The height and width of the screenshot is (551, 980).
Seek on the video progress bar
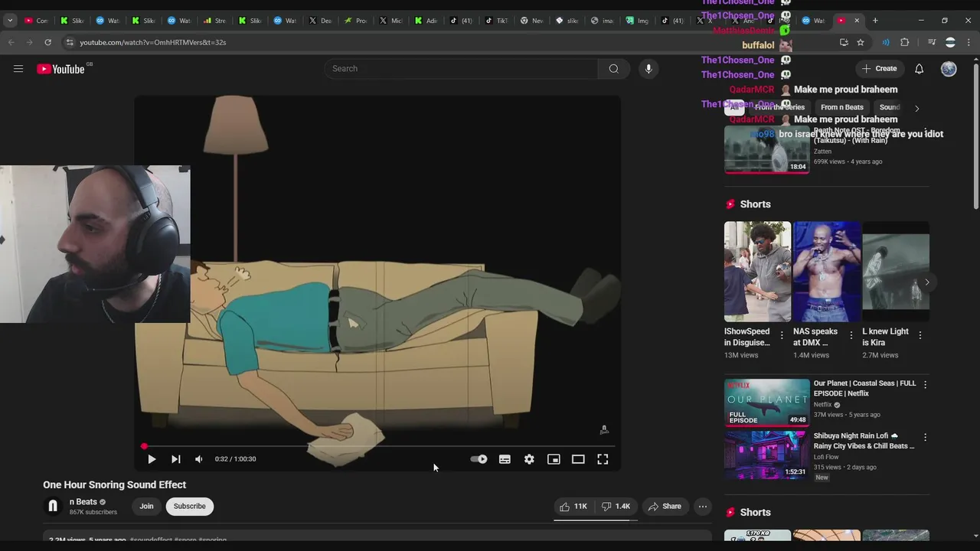[379, 446]
